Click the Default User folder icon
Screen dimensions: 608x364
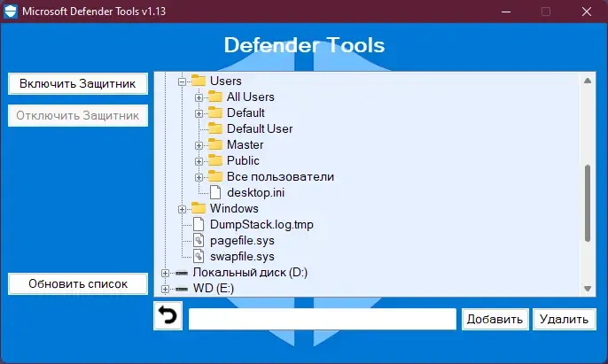[215, 128]
